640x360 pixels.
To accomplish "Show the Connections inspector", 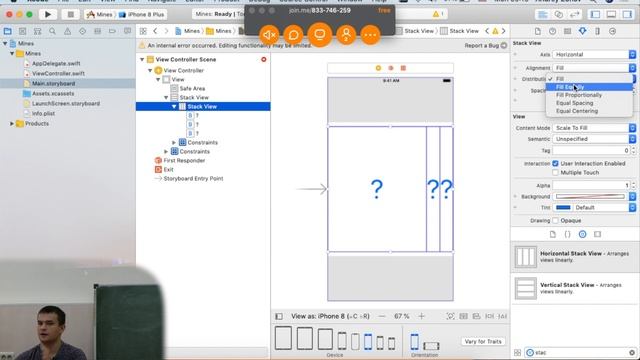I will [612, 31].
